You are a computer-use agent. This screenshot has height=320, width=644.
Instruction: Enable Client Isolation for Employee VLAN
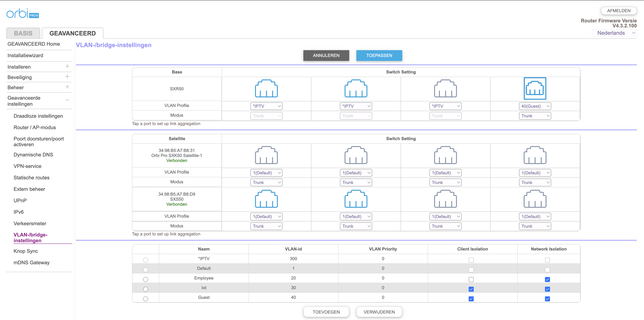point(471,280)
